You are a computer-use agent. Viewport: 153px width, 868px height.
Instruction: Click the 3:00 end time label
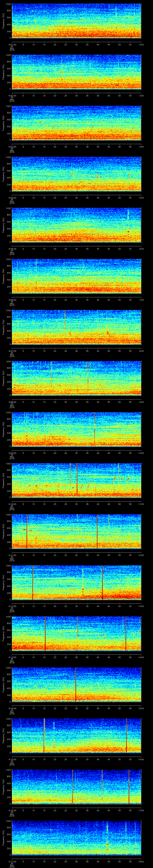[141, 96]
